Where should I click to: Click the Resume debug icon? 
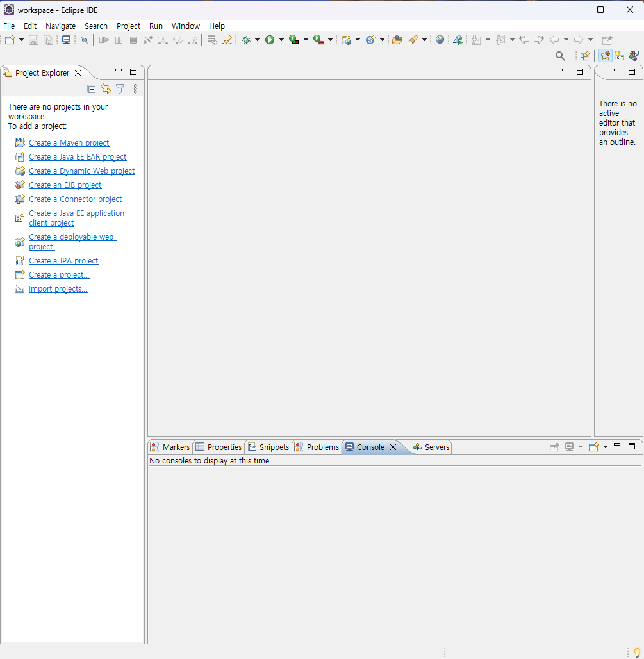[x=104, y=40]
